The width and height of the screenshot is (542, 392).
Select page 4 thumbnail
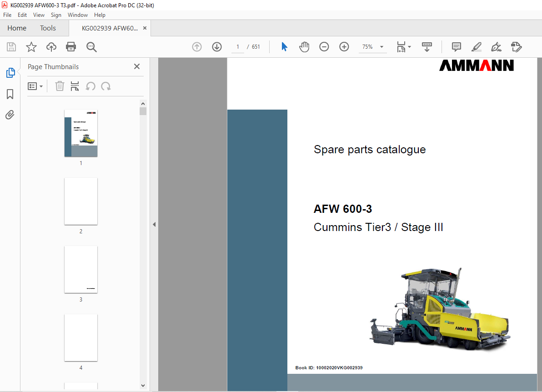(x=81, y=338)
